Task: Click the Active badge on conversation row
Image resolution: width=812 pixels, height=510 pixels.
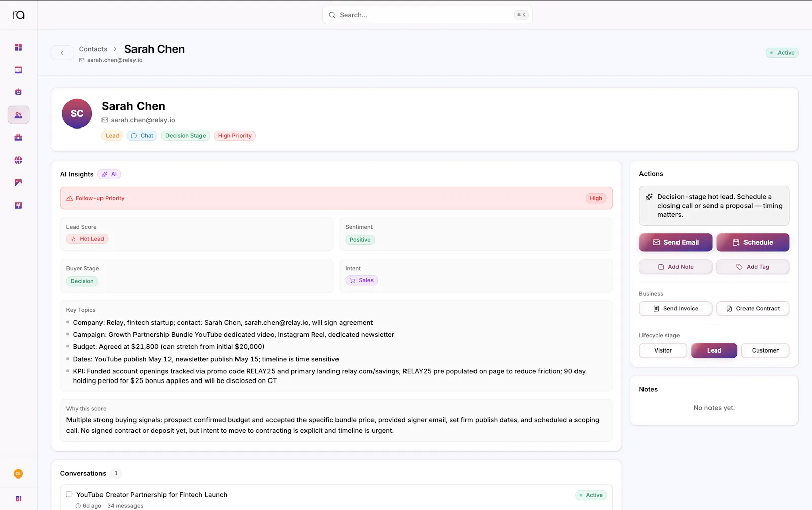Action: point(591,495)
